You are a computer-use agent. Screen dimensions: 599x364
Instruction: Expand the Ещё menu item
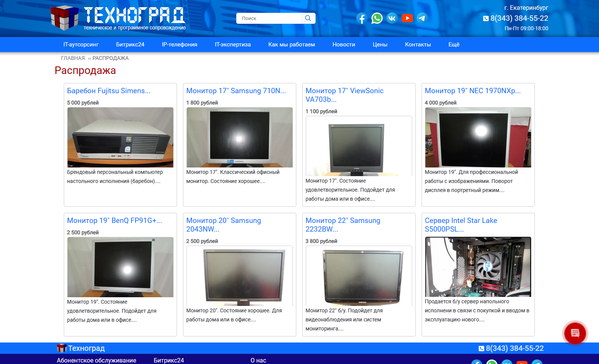tap(454, 45)
